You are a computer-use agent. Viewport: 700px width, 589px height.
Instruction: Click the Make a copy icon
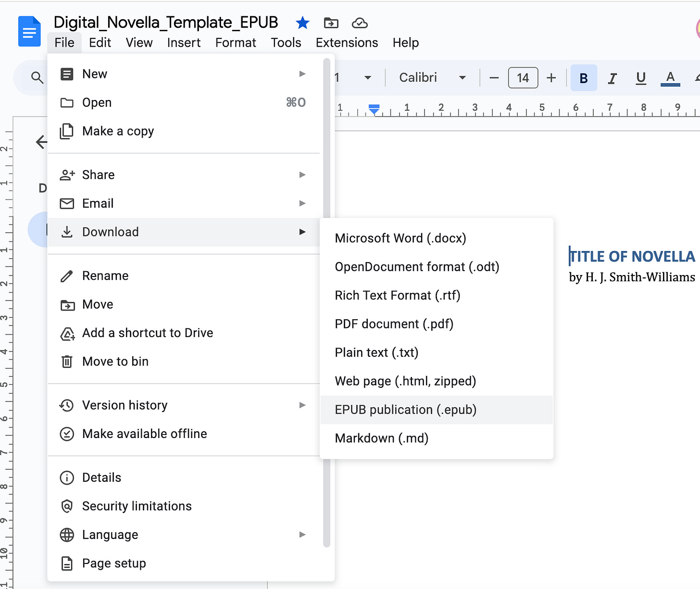(67, 131)
